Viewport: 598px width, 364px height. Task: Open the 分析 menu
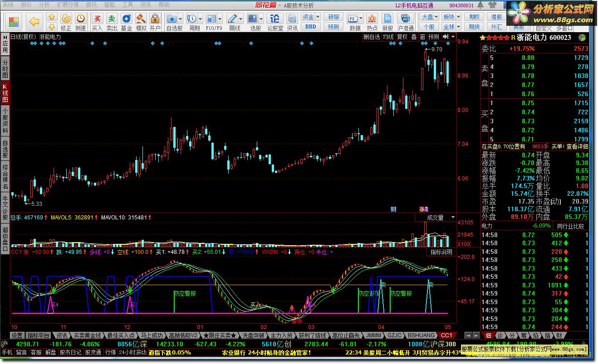coord(44,5)
